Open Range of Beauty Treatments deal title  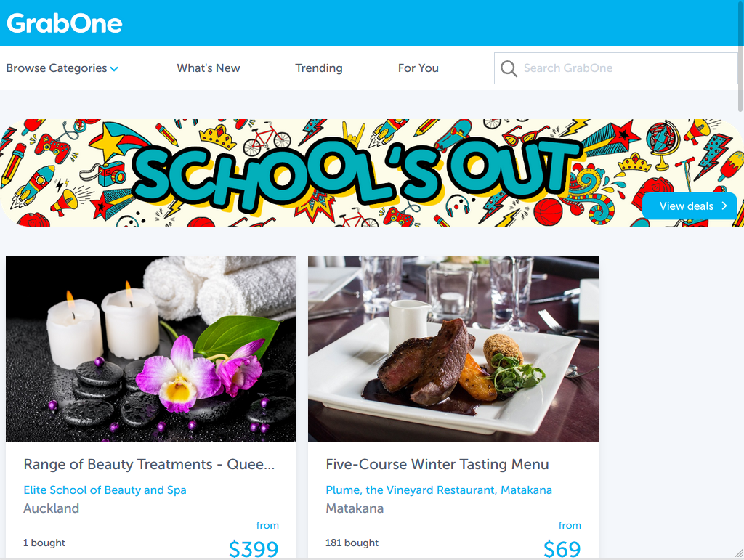coord(149,464)
